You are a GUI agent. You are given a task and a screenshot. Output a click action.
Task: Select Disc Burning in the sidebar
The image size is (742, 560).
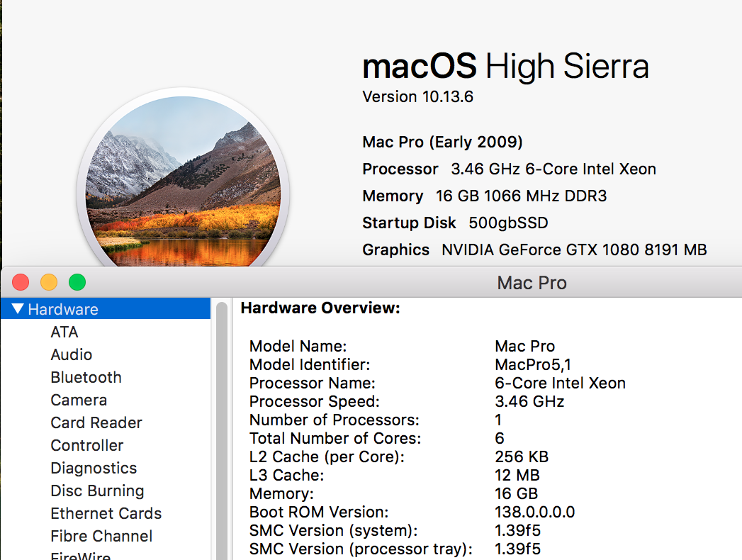pyautogui.click(x=97, y=491)
